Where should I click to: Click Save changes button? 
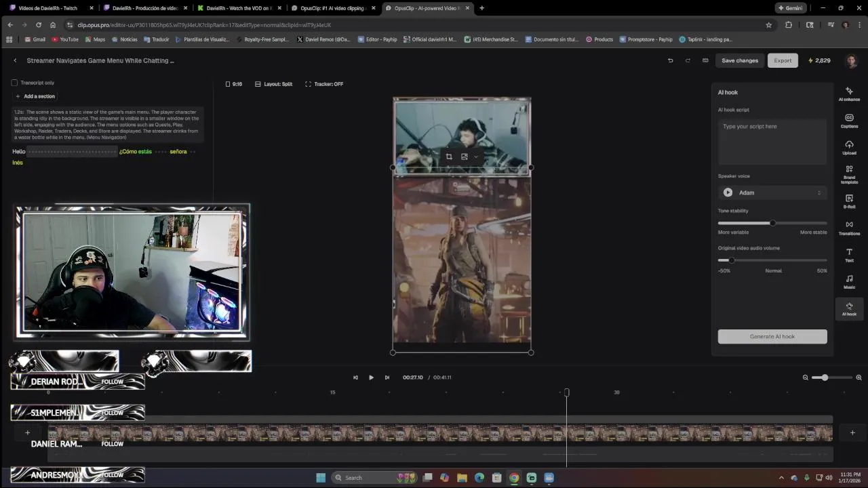740,60
